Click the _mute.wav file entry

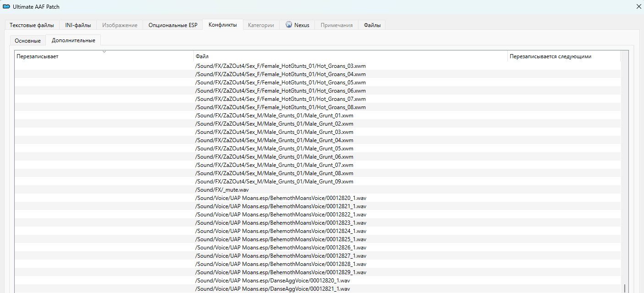[222, 190]
